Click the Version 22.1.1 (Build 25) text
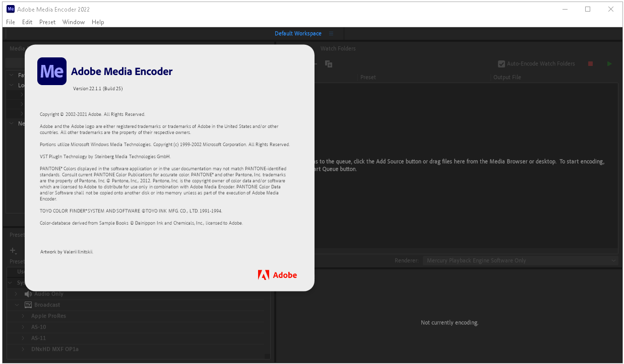The image size is (624, 364). pyautogui.click(x=98, y=89)
